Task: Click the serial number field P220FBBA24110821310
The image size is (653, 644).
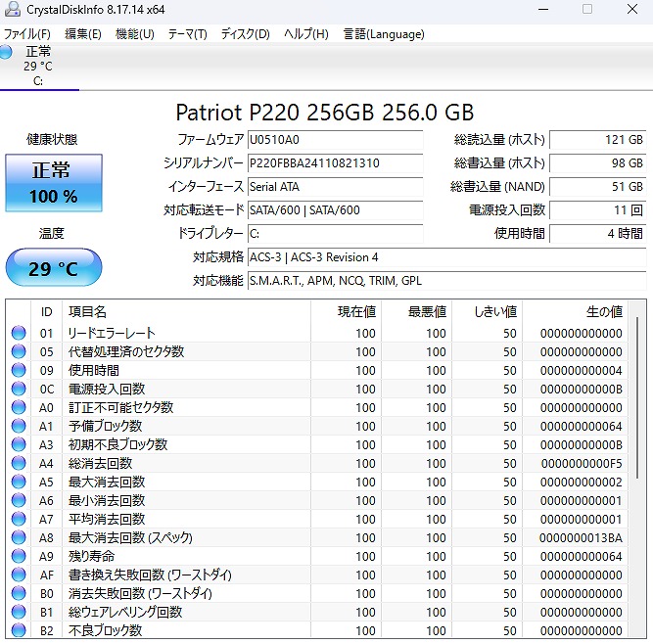Action: tap(335, 163)
